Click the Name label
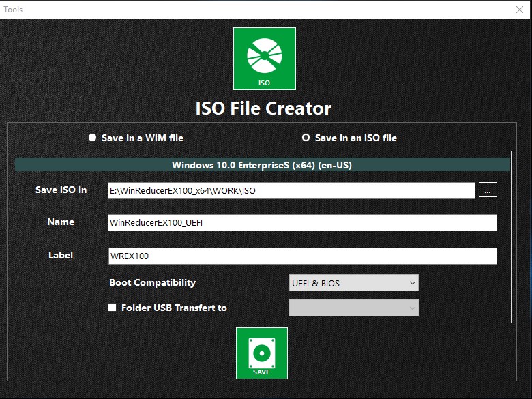This screenshot has width=532, height=399. pyautogui.click(x=61, y=222)
